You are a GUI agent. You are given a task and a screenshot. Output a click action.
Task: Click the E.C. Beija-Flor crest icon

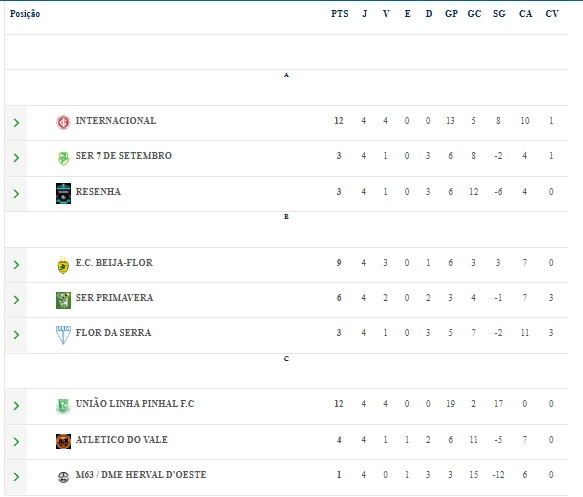63,265
